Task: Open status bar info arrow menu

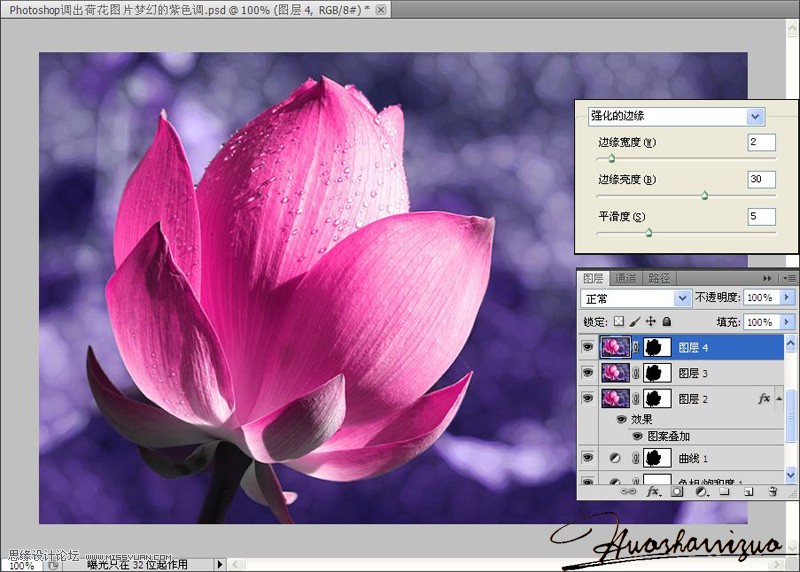Action: pyautogui.click(x=219, y=564)
